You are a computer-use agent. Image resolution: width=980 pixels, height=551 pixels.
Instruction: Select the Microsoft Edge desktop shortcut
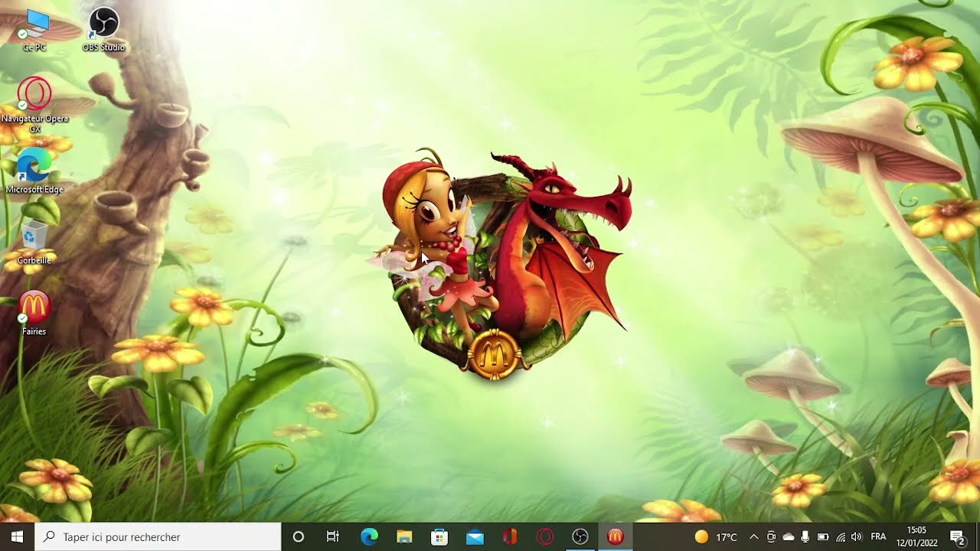[34, 172]
